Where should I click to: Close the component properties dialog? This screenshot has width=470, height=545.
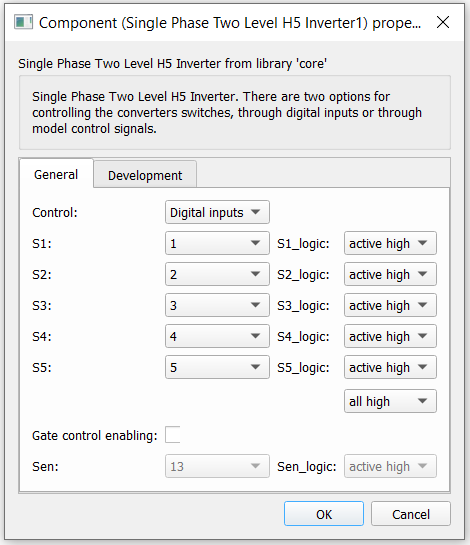click(x=443, y=22)
